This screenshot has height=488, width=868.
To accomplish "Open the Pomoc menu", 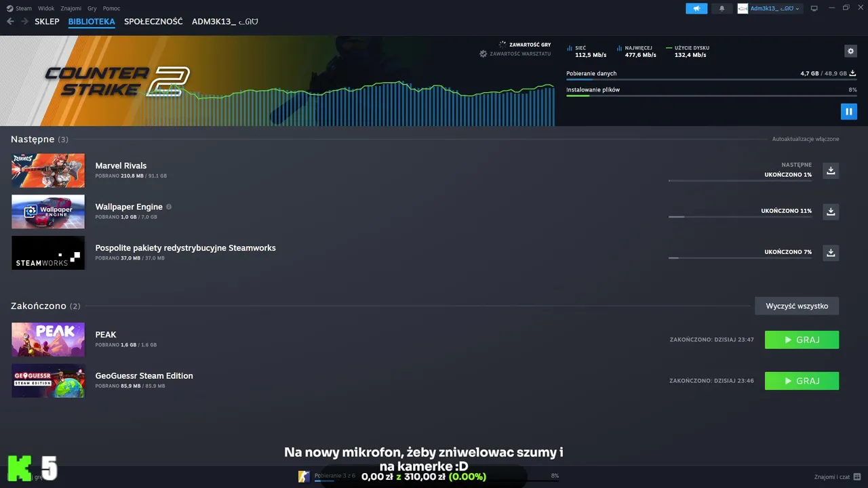I will click(x=111, y=9).
